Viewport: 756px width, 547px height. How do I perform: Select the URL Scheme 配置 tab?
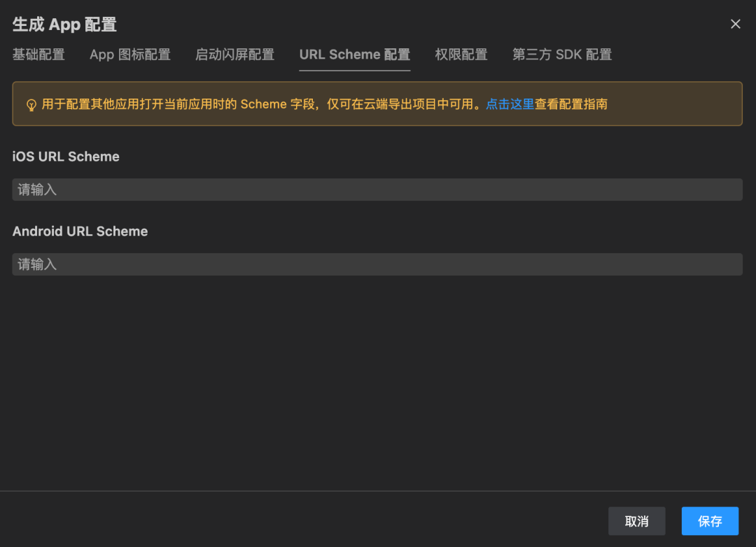(354, 55)
